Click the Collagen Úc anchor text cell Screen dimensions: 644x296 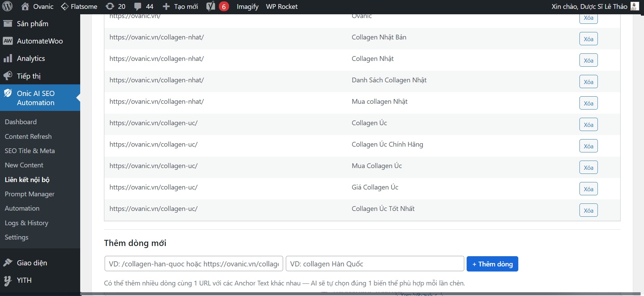click(x=369, y=123)
